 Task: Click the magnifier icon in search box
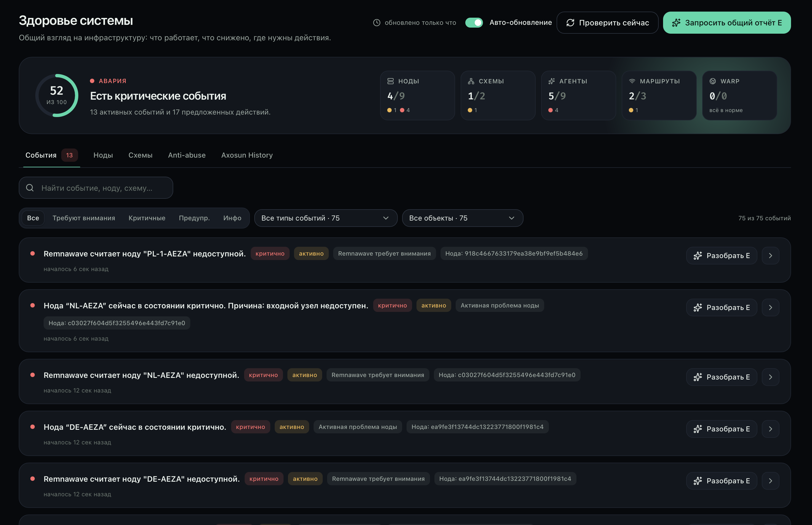point(30,188)
